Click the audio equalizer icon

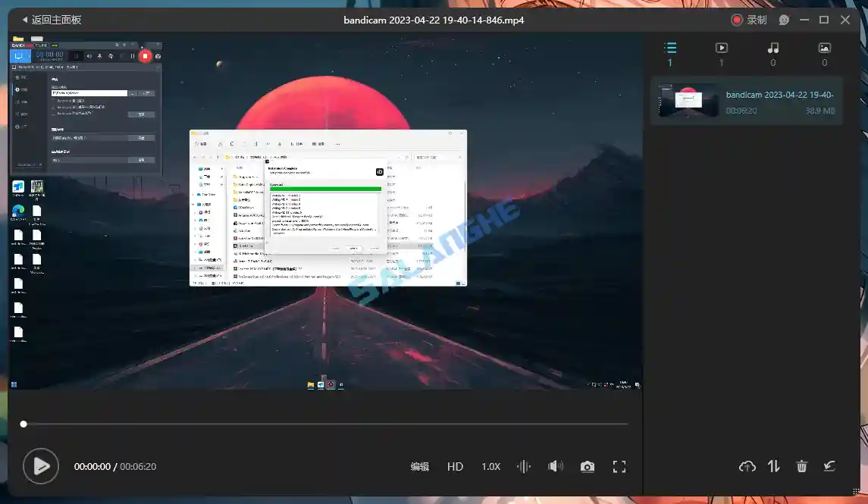(523, 466)
